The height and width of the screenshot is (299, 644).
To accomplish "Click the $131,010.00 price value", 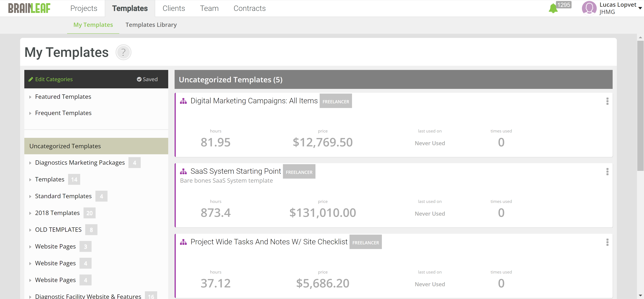I will click(x=323, y=213).
